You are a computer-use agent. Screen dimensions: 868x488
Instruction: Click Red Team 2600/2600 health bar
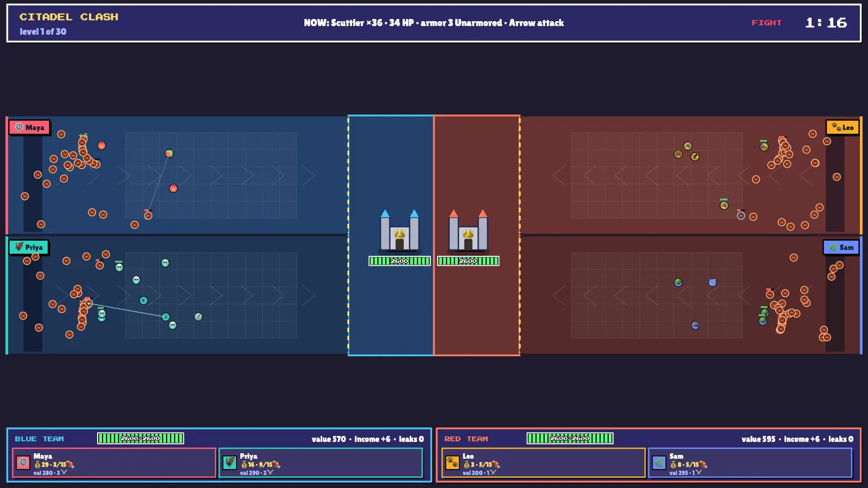point(570,438)
